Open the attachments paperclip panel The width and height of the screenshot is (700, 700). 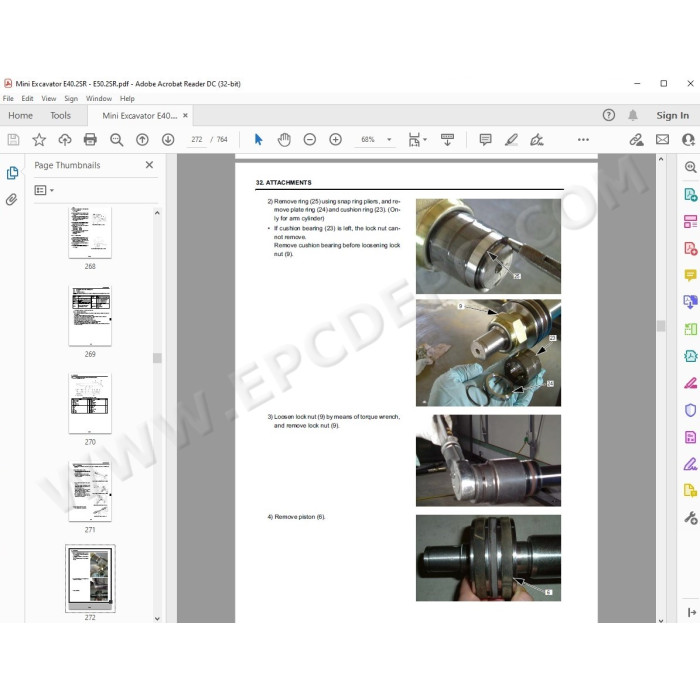[x=12, y=199]
